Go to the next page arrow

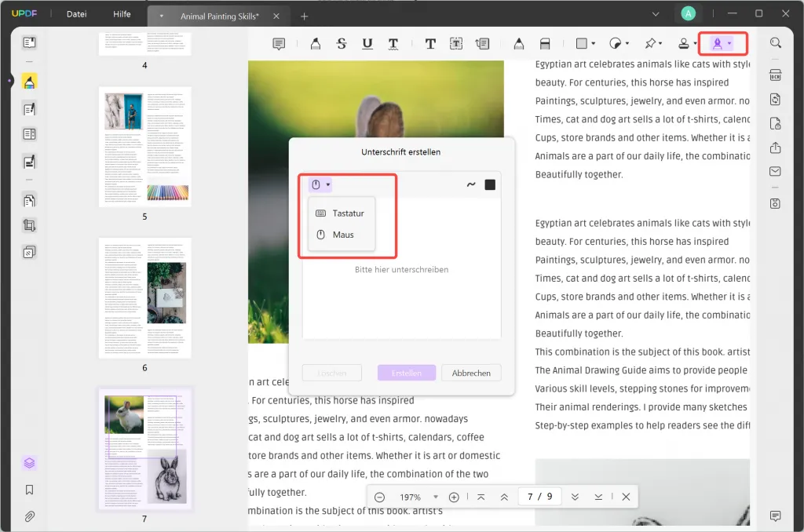point(575,497)
